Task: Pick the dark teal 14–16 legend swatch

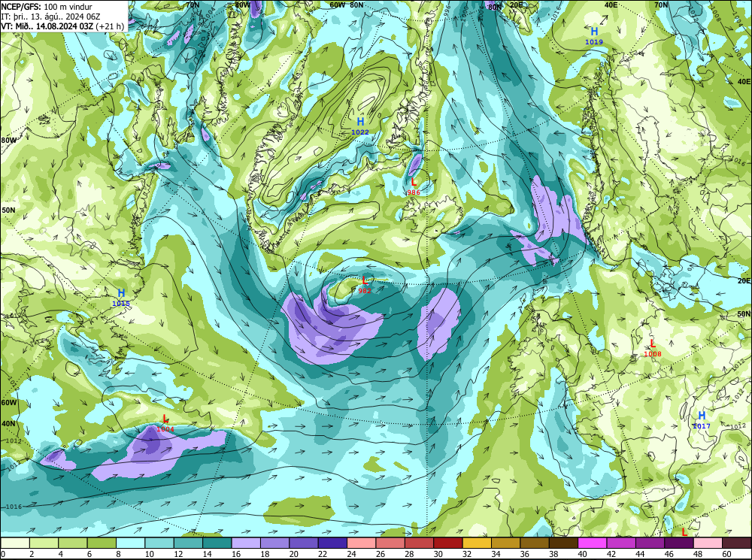Action: click(x=217, y=543)
